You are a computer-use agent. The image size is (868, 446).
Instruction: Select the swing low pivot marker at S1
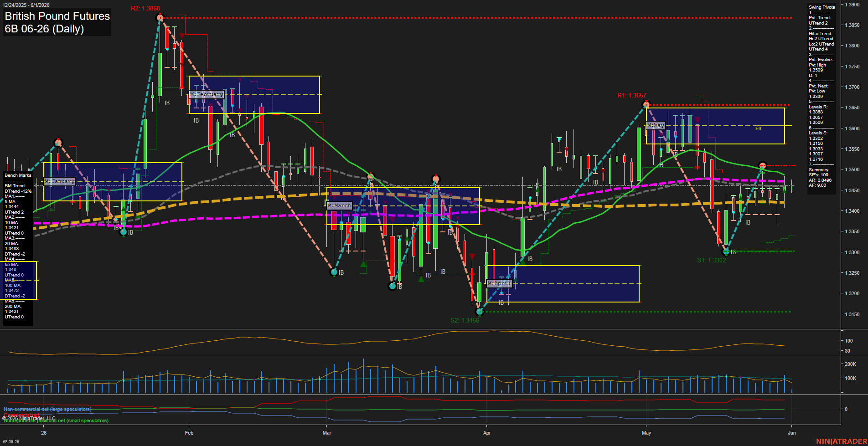726,251
